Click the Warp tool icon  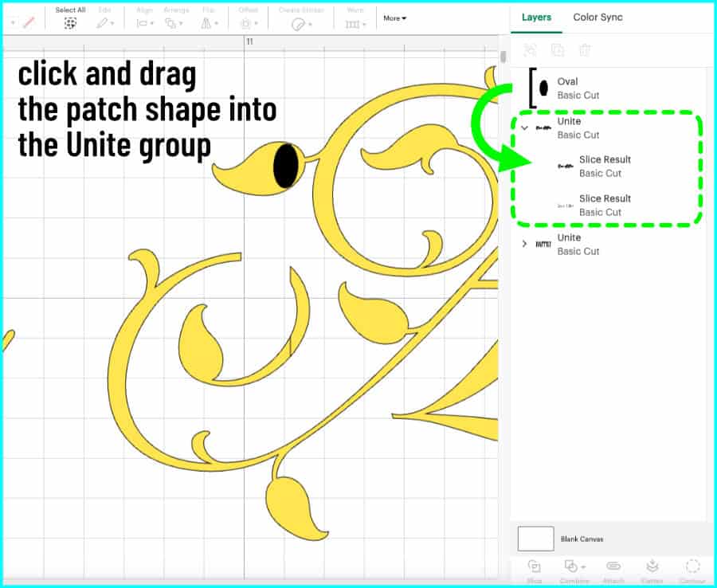(352, 24)
